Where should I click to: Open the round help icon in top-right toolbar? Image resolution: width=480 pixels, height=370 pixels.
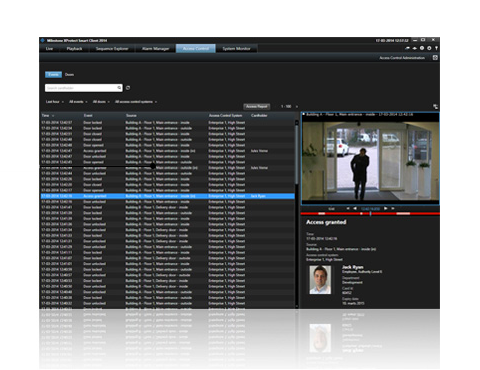(422, 48)
